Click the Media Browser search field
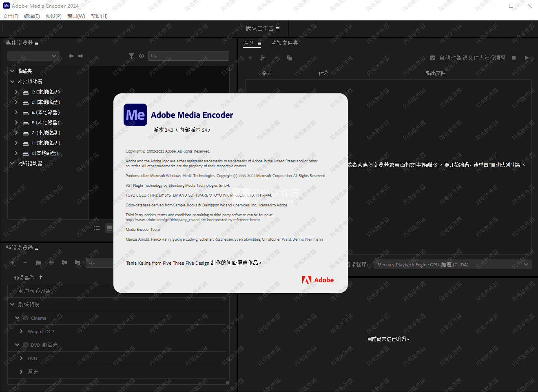The image size is (538, 392). [x=189, y=56]
